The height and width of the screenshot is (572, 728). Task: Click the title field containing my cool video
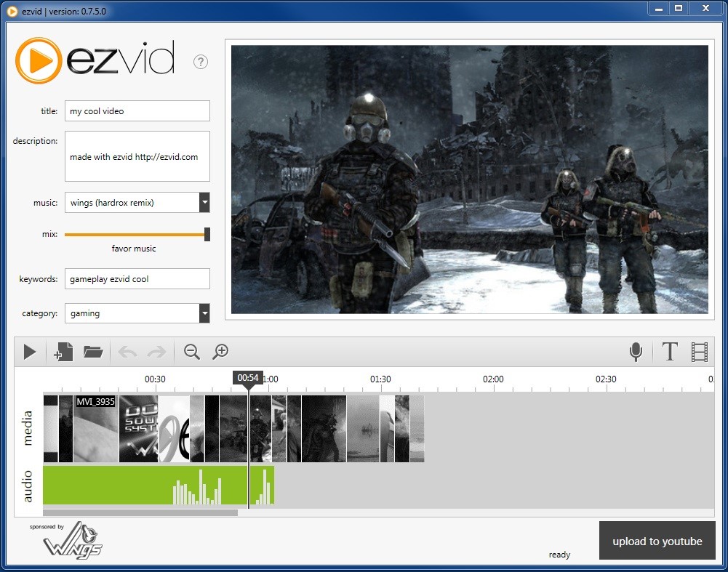[x=137, y=111]
